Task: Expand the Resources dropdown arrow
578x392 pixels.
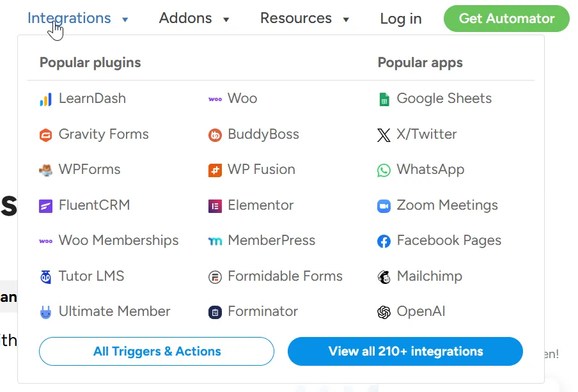Action: (x=346, y=20)
